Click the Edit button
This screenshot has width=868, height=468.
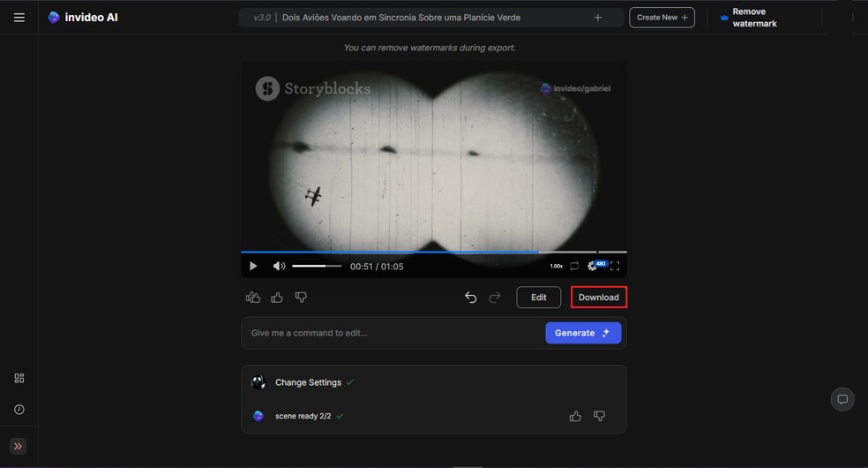click(539, 298)
